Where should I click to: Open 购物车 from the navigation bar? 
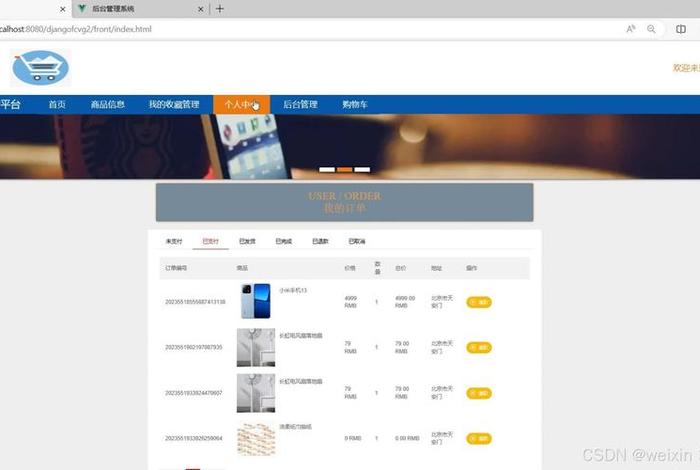[355, 104]
